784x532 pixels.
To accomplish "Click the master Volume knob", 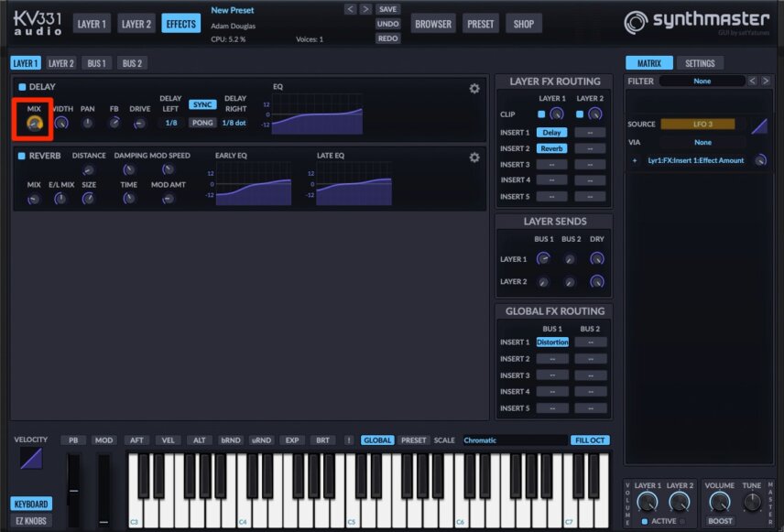I will [719, 502].
